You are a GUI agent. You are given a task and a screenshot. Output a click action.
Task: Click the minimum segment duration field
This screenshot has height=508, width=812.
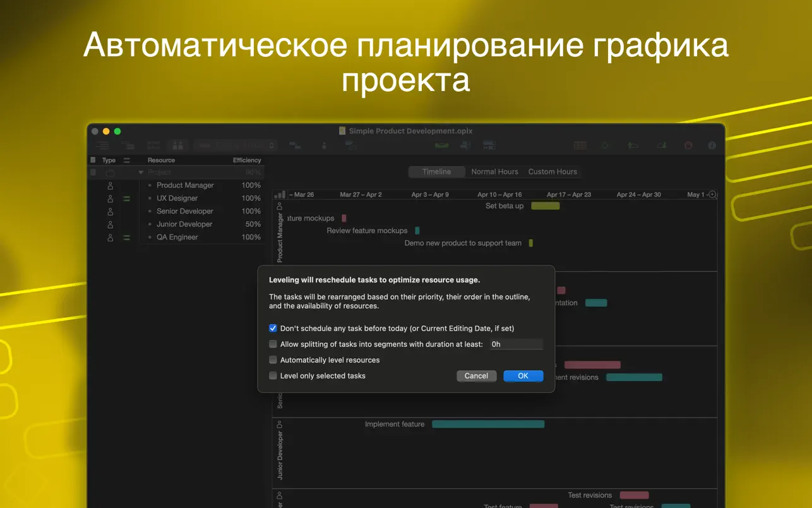pos(515,344)
